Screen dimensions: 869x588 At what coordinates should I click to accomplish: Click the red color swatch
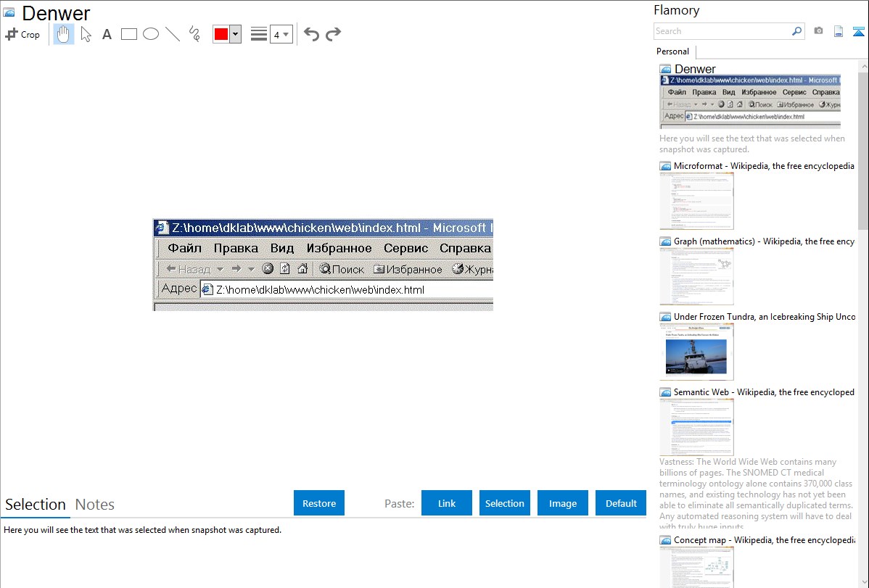pyautogui.click(x=221, y=34)
